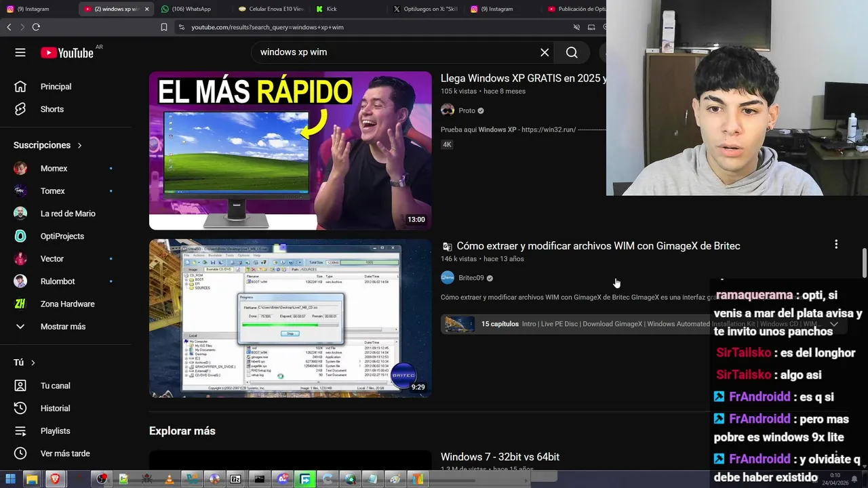
Task: Expand the Tú section chevron
Action: coord(33,363)
